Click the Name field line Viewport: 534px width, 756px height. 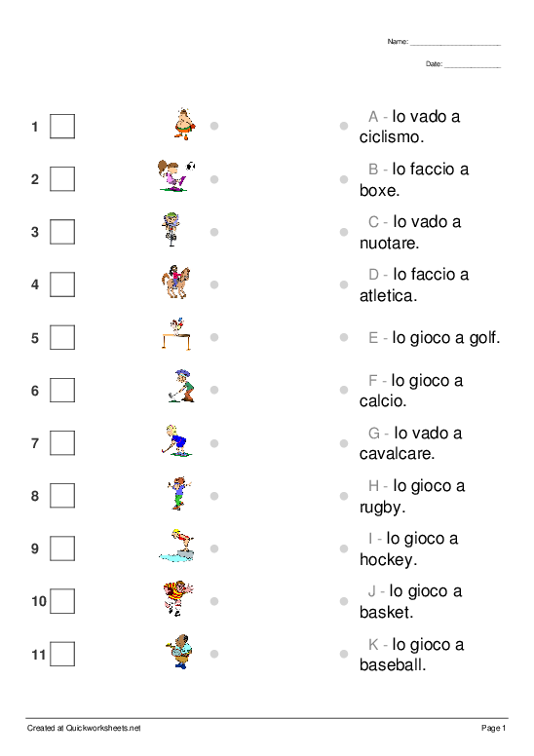click(455, 43)
